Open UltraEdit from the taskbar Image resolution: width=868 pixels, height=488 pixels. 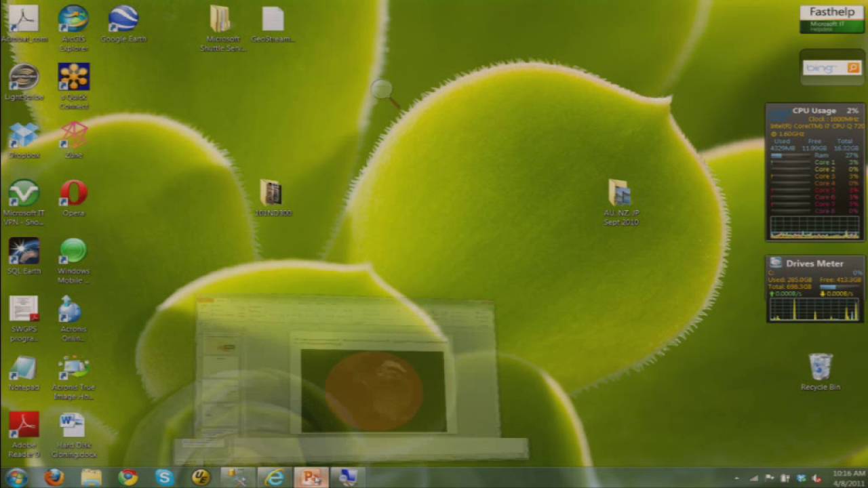pyautogui.click(x=201, y=477)
